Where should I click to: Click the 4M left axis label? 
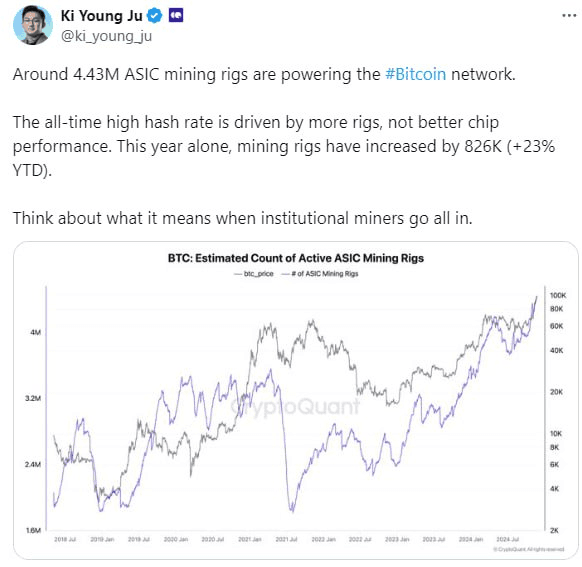click(x=36, y=332)
